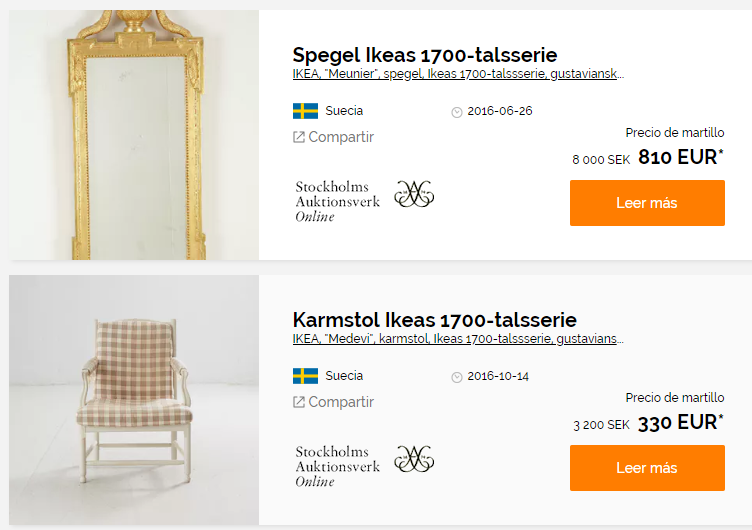The image size is (752, 530).
Task: Click the clock icon beside 2016-06-26
Action: pyautogui.click(x=457, y=112)
